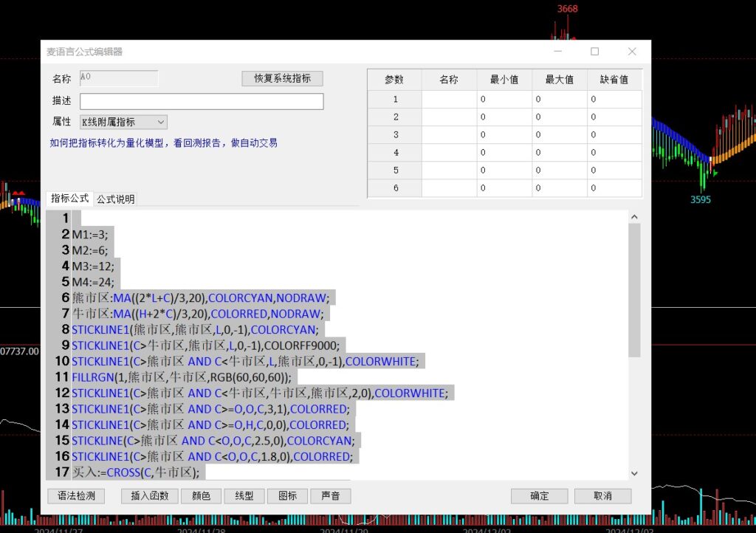Click the 图标 button
756x533 pixels.
tap(287, 496)
